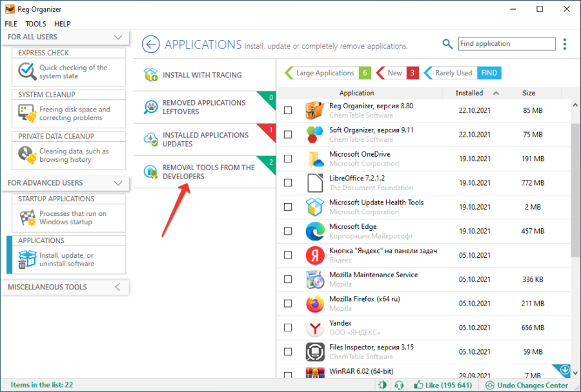Click the Install with Tracing box icon
This screenshot has width=581, height=392.
point(151,75)
